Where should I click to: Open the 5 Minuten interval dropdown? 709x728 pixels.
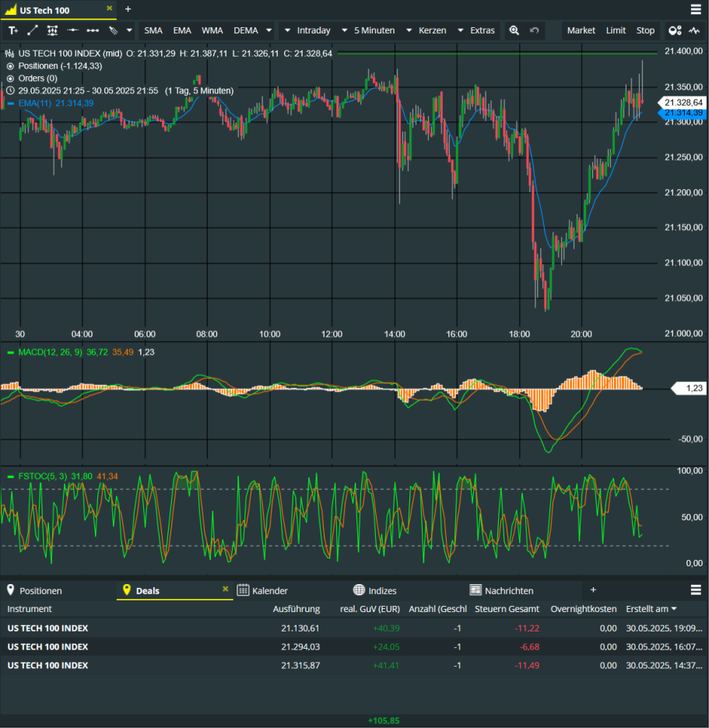pyautogui.click(x=368, y=30)
